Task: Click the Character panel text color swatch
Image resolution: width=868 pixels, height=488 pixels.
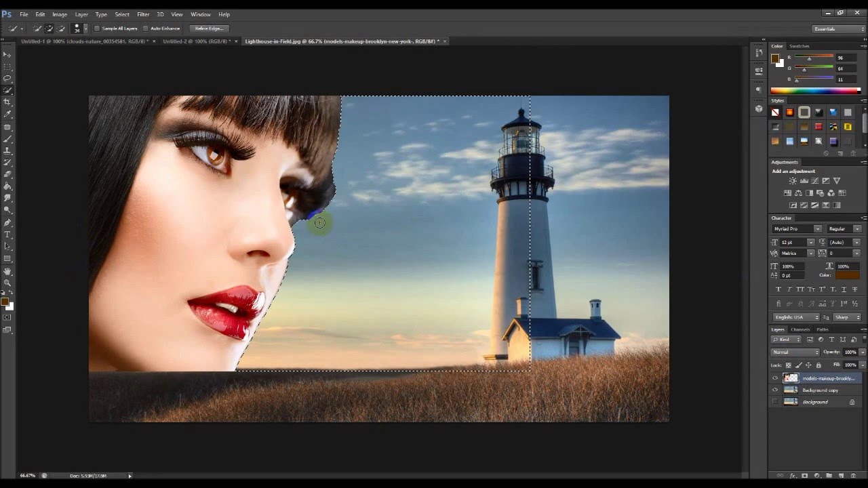Action: point(848,275)
